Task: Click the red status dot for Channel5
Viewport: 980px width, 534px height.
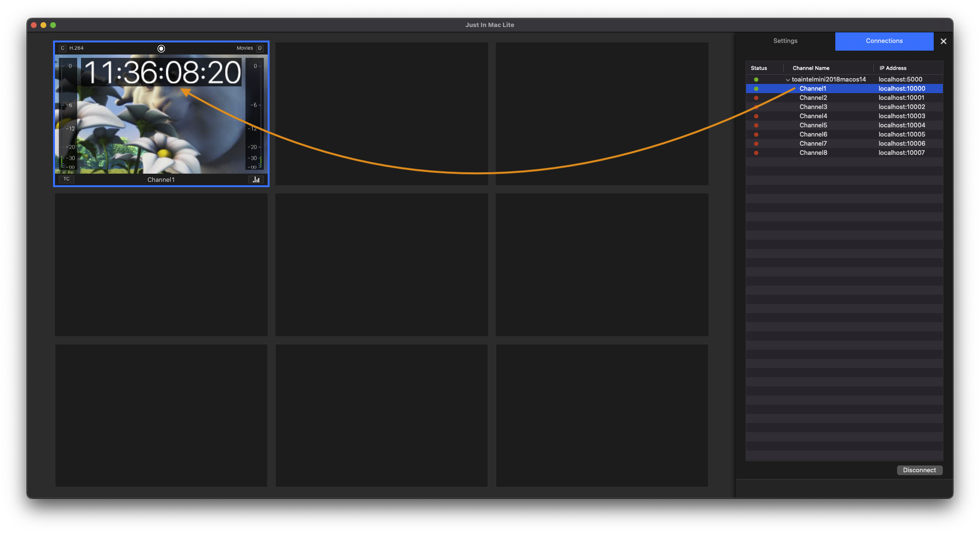Action: [756, 125]
